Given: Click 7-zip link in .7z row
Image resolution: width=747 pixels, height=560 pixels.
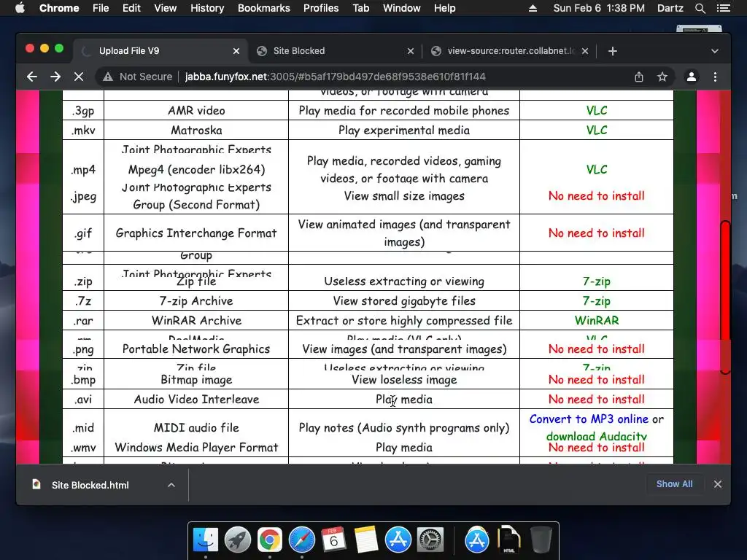Looking at the screenshot, I should (597, 300).
